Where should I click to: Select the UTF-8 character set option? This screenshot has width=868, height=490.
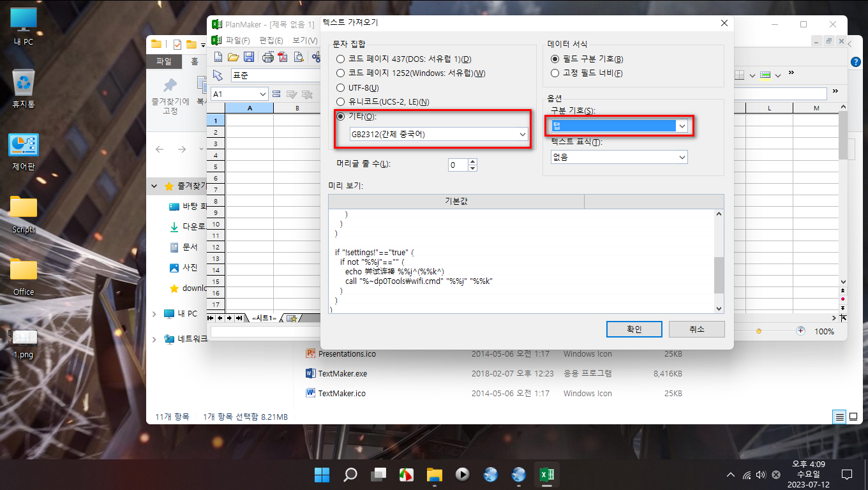[x=341, y=87]
